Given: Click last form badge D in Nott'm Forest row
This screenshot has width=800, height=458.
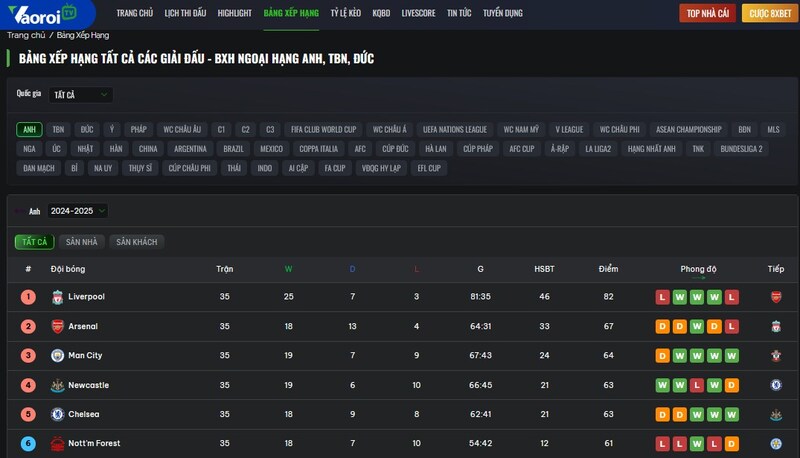Looking at the screenshot, I should [732, 444].
